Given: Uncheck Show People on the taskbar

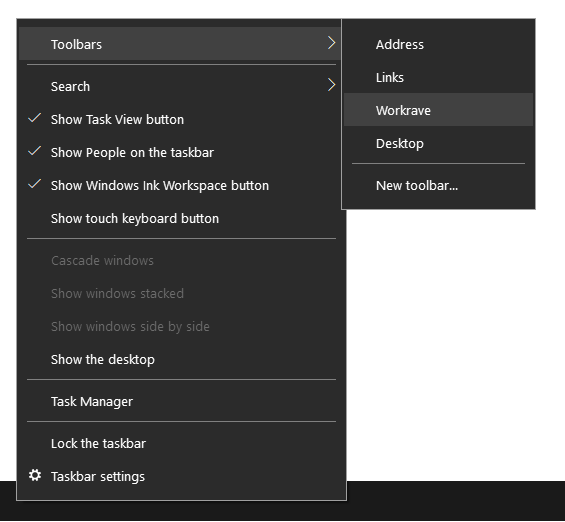Looking at the screenshot, I should point(181,152).
